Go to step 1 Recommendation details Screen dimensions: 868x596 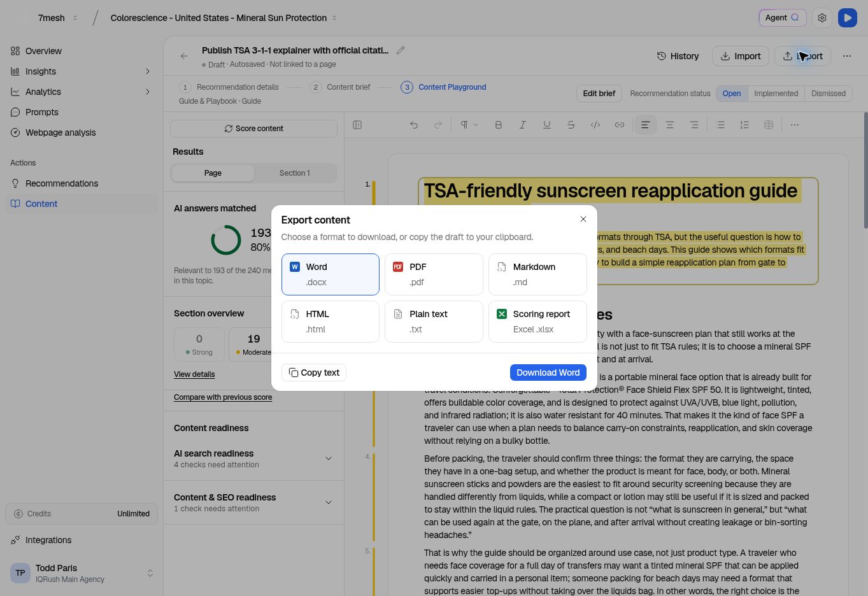(229, 87)
